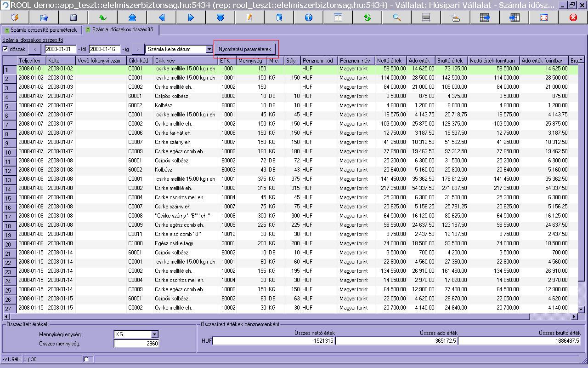Viewport: 588px width, 368px height.
Task: Click the table import arrow toolbar icon
Action: pyautogui.click(x=514, y=17)
